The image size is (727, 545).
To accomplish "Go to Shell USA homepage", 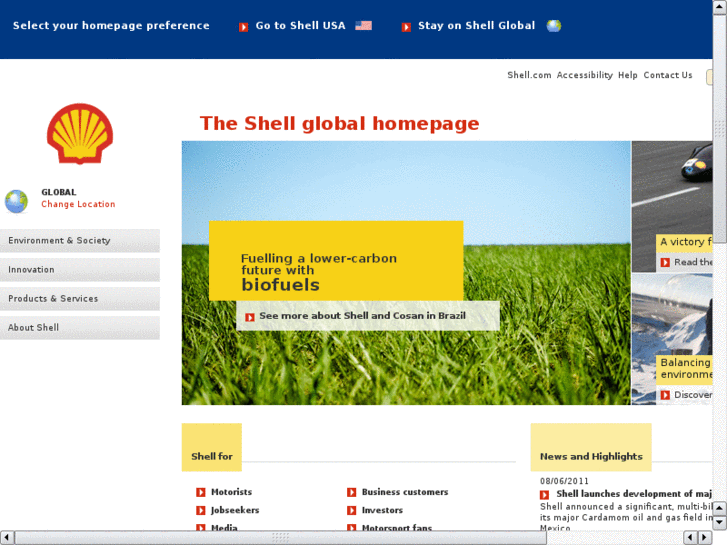I will (x=300, y=26).
